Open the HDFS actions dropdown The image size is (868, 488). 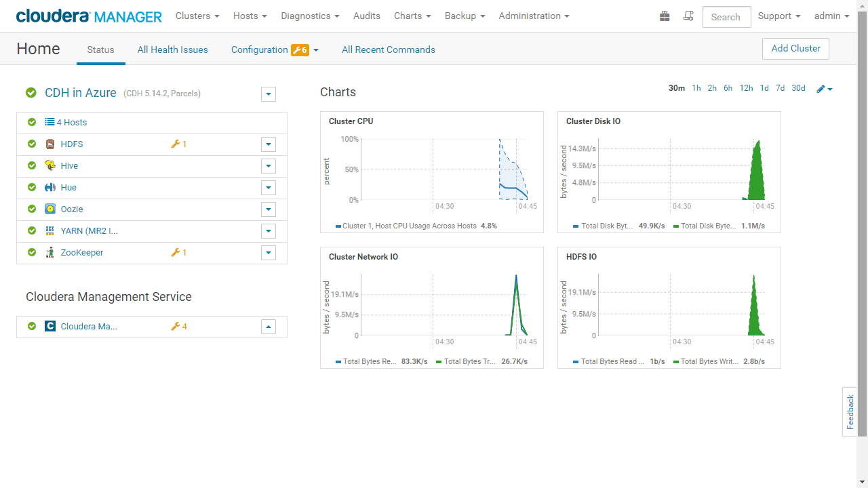pos(269,144)
